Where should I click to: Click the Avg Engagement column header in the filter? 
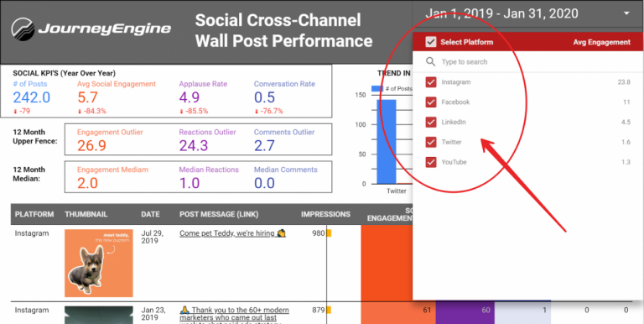click(x=602, y=42)
